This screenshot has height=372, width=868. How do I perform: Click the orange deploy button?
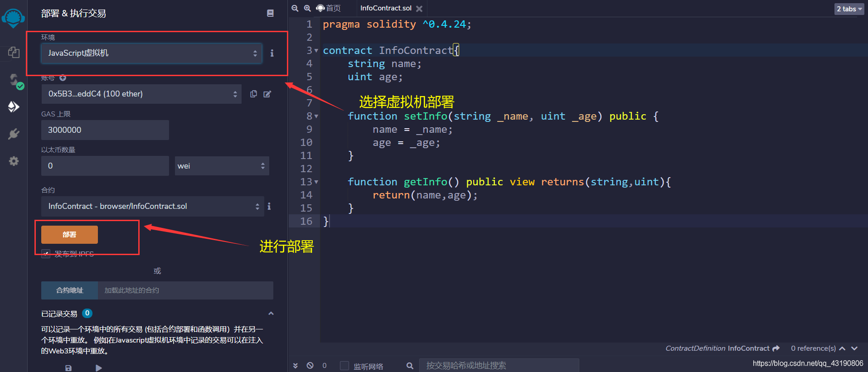[69, 235]
